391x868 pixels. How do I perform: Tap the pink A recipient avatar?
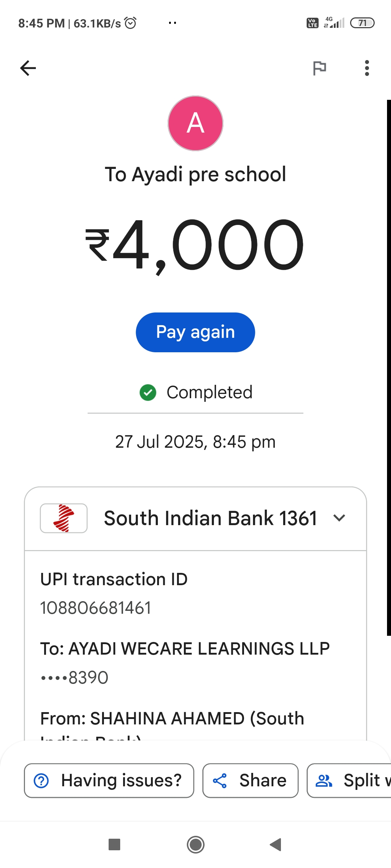pyautogui.click(x=195, y=123)
